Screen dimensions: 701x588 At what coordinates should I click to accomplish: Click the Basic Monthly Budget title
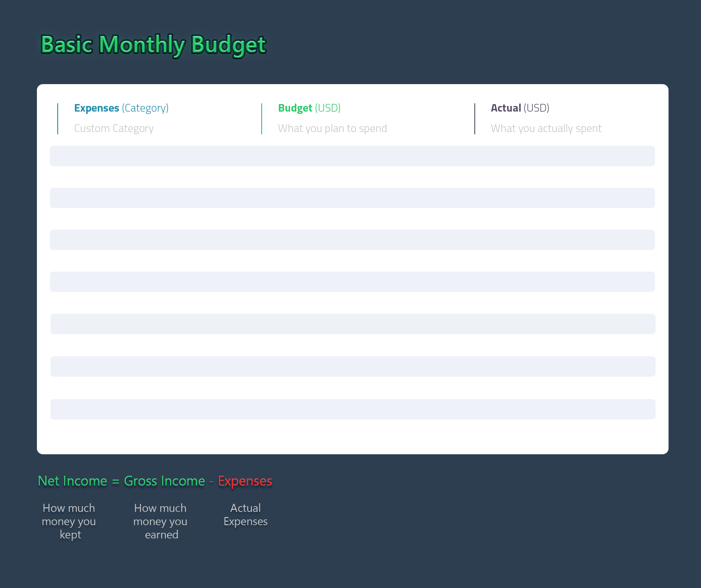153,45
